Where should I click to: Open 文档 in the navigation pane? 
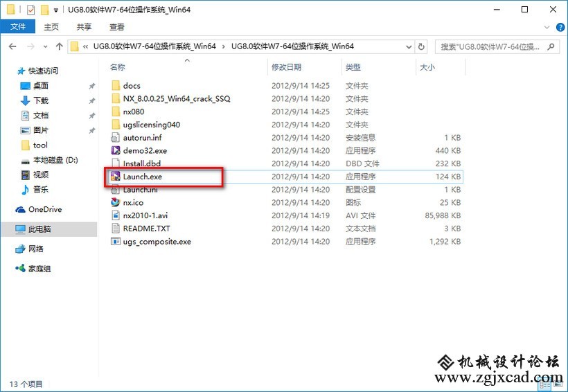[41, 115]
